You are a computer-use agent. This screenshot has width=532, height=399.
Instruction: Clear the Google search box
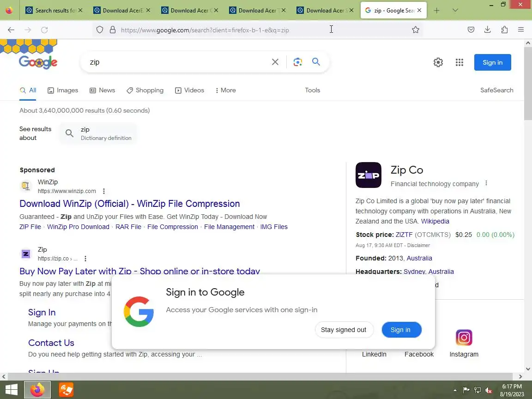[x=275, y=62]
